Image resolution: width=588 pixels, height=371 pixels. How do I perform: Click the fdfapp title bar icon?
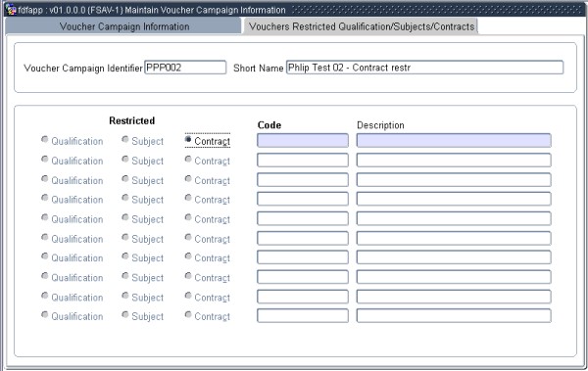(x=11, y=10)
